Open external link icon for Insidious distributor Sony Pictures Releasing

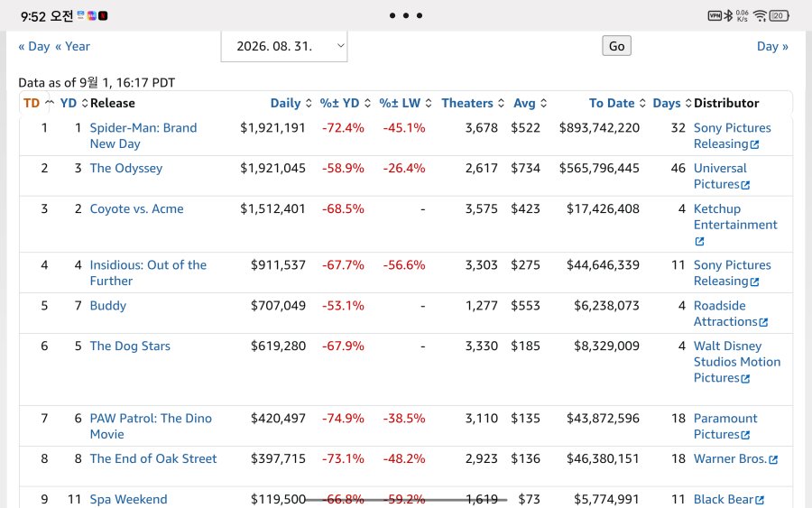(754, 282)
